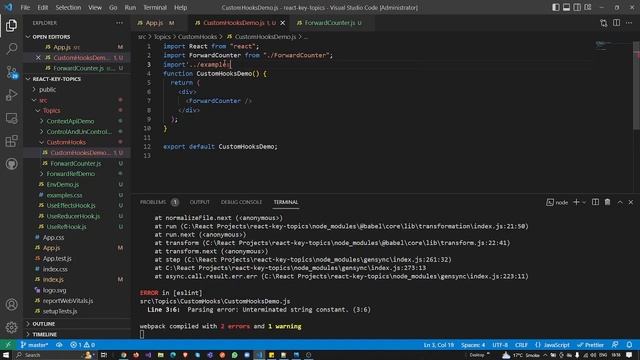
Task: Toggle the bottom panel layout button
Action: pos(567,7)
